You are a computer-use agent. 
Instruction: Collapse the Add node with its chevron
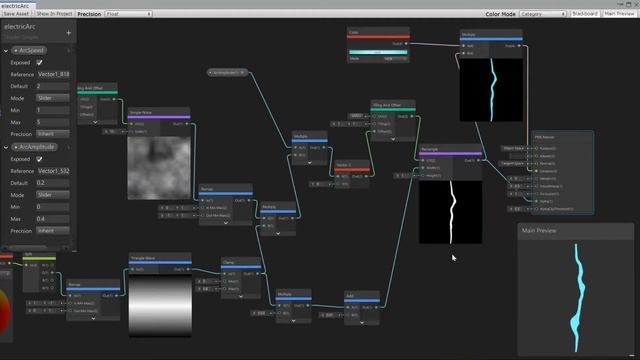pyautogui.click(x=362, y=322)
